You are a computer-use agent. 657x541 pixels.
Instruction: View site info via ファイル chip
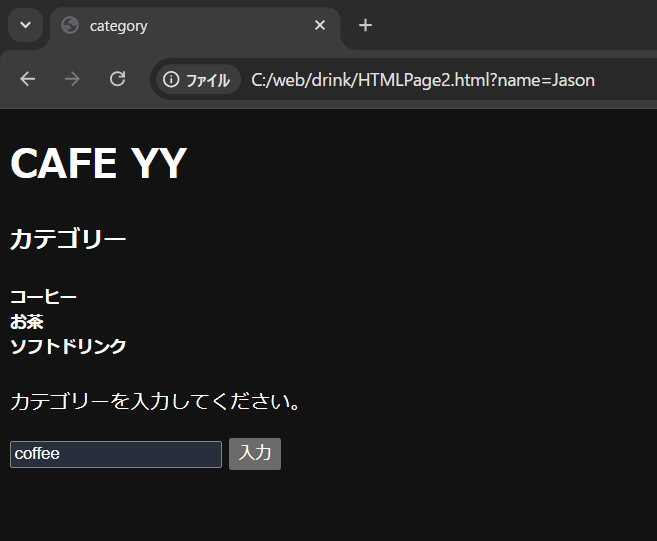[199, 80]
